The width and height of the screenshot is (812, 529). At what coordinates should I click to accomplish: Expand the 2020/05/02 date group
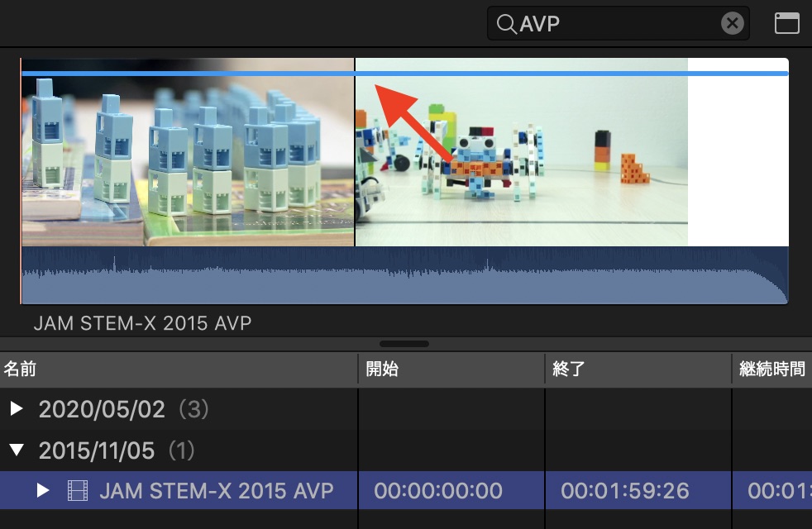point(17,409)
